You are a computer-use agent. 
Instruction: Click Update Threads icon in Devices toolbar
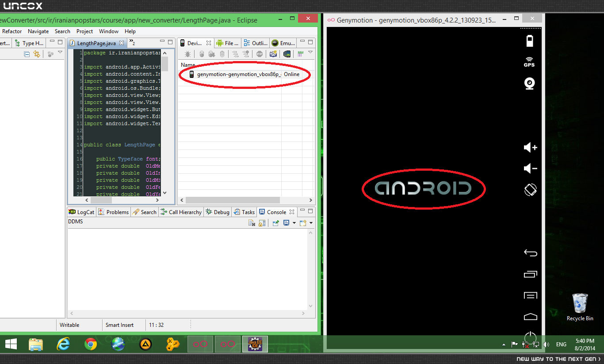pos(236,54)
